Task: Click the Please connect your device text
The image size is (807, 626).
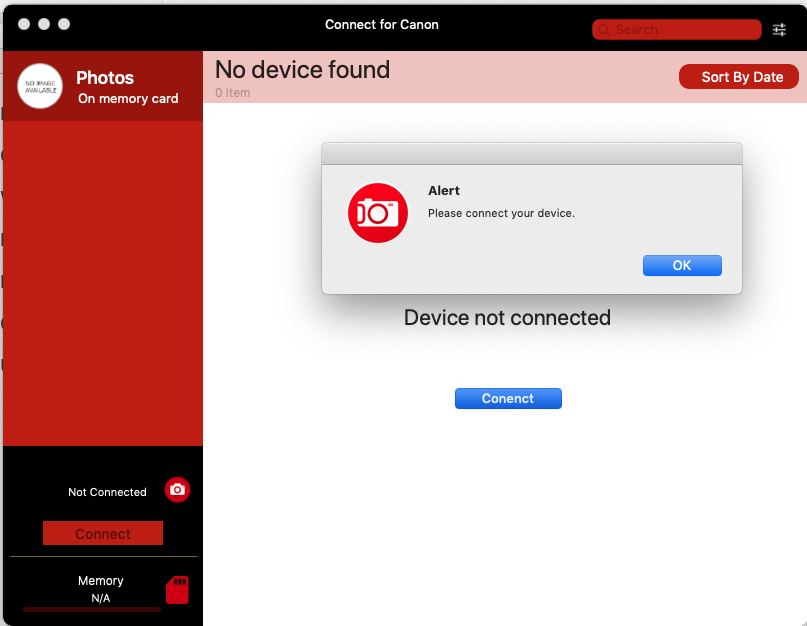Action: tap(501, 213)
